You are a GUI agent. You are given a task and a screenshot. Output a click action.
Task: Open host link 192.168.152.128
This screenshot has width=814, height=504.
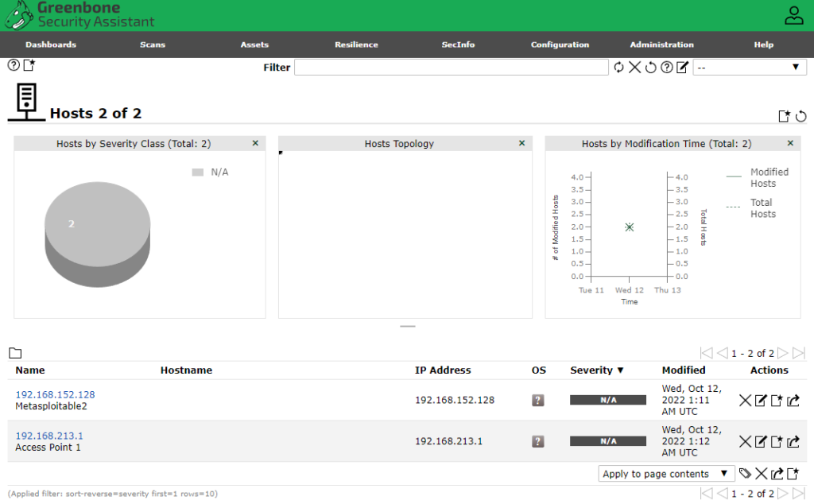tap(55, 394)
